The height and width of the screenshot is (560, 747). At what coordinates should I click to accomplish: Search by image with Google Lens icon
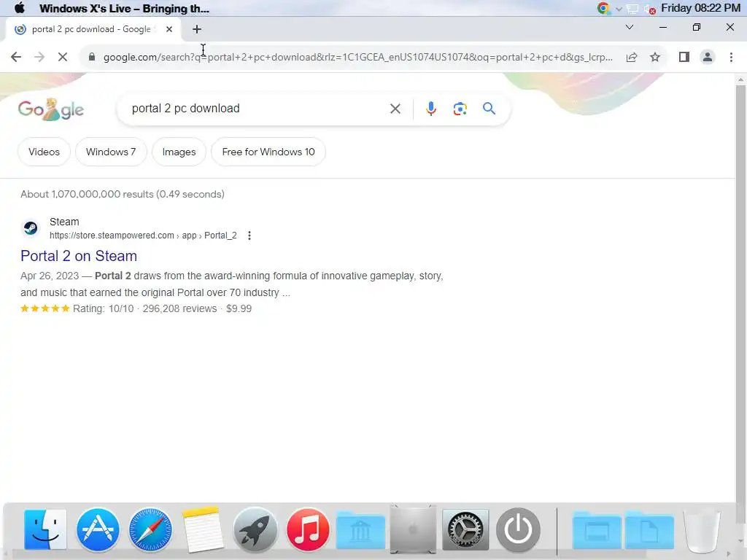[460, 109]
